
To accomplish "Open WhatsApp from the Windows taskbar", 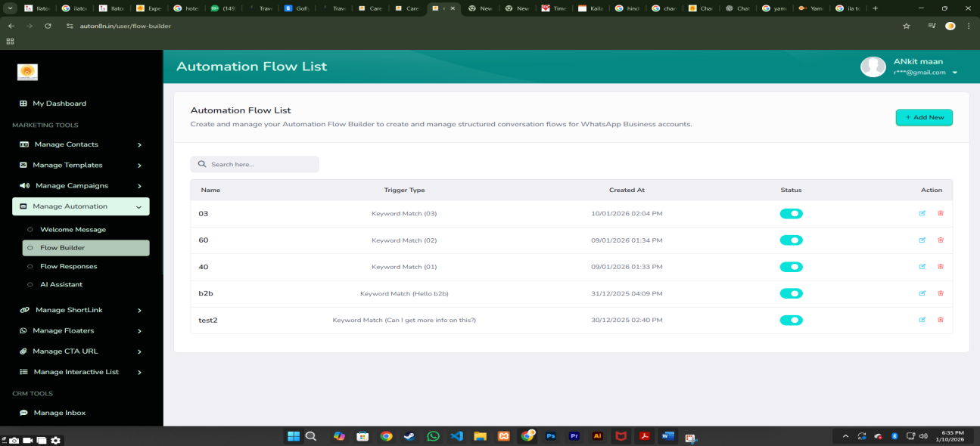I will 433,436.
